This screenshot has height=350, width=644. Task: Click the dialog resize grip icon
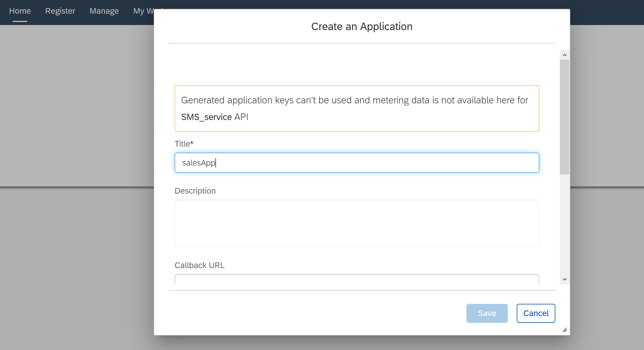click(565, 330)
